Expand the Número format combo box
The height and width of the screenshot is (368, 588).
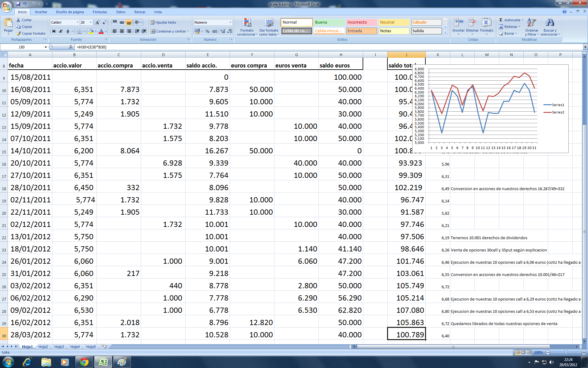tap(230, 22)
